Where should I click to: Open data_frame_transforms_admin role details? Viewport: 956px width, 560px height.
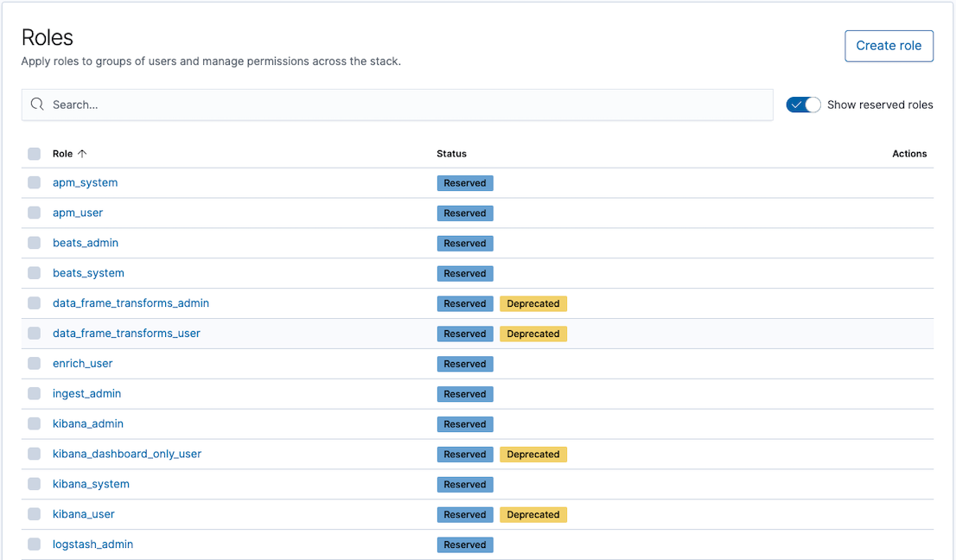[x=131, y=303]
